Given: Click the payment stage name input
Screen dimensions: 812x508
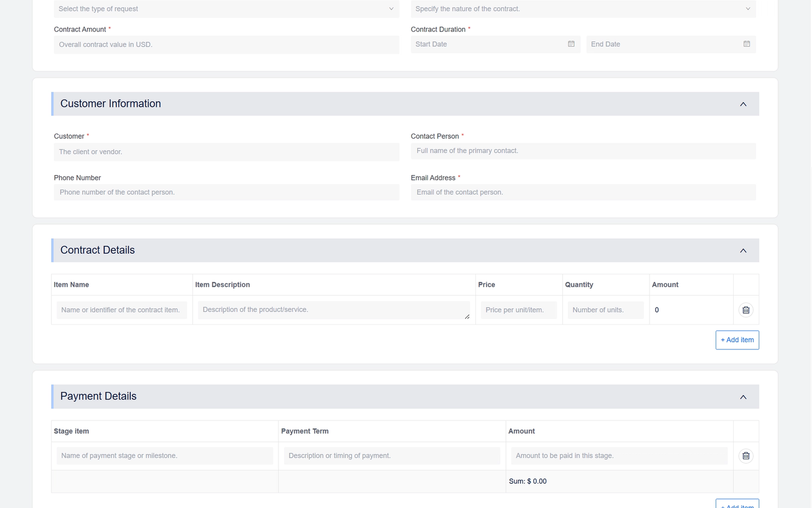Looking at the screenshot, I should coord(165,456).
